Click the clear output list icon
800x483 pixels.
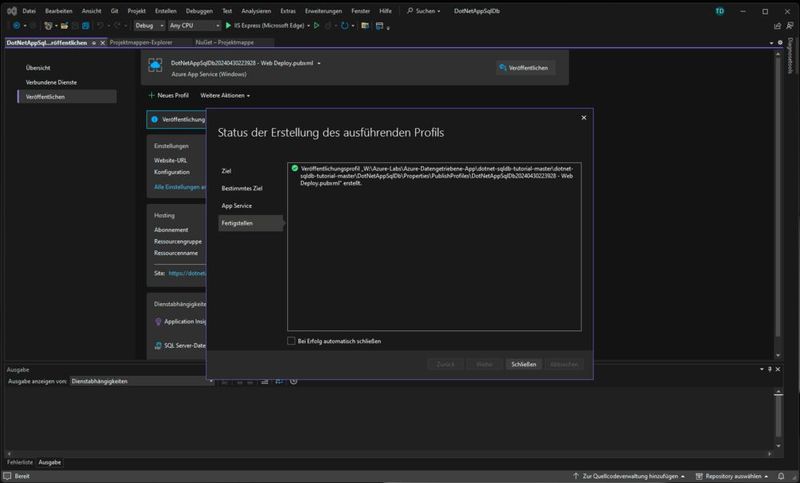pos(264,382)
